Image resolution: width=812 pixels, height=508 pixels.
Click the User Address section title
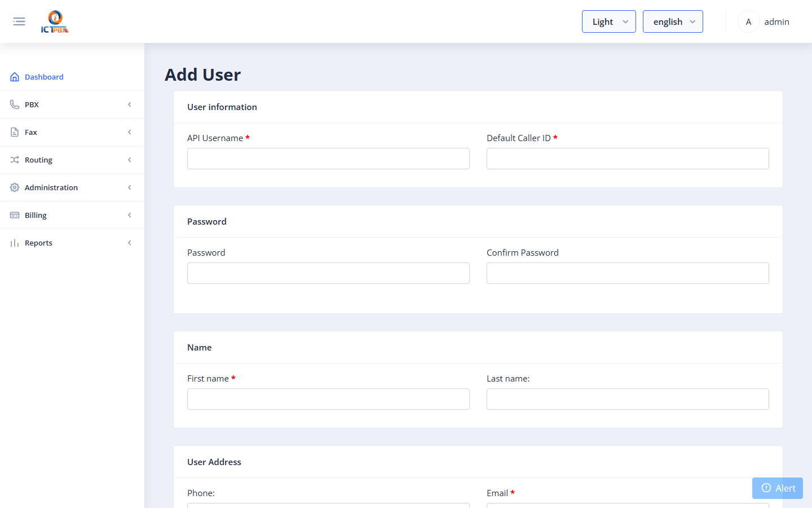214,462
